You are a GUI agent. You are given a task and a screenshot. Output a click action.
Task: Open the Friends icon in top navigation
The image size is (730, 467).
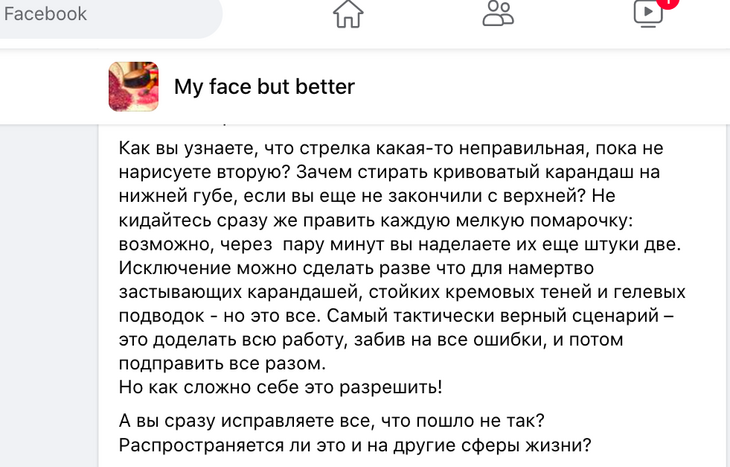click(497, 14)
